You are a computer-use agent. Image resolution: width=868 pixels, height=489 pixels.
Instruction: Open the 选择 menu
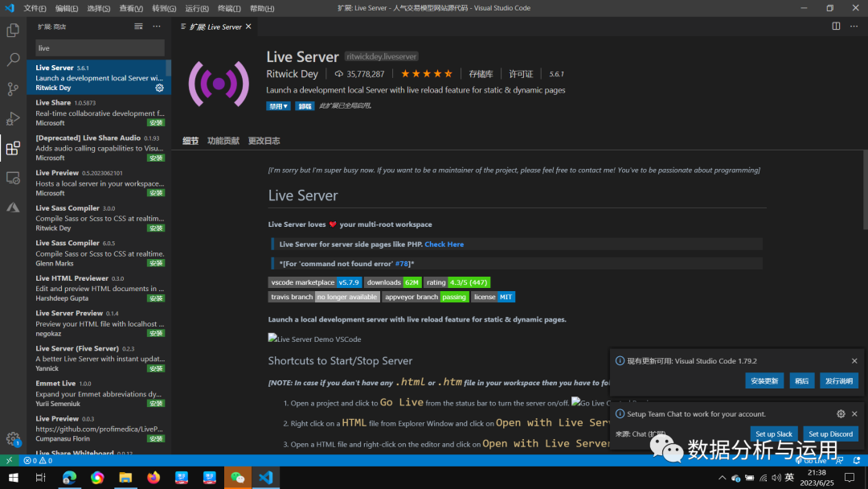pos(99,8)
